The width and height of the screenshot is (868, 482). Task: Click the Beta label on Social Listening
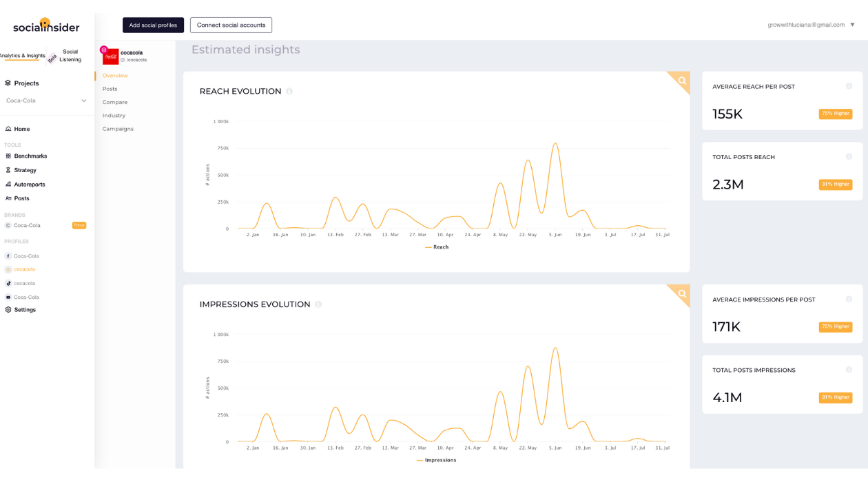tap(52, 59)
